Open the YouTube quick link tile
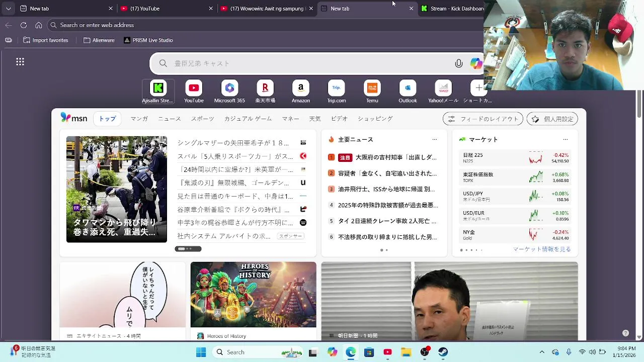The height and width of the screenshot is (362, 644). 194,92
